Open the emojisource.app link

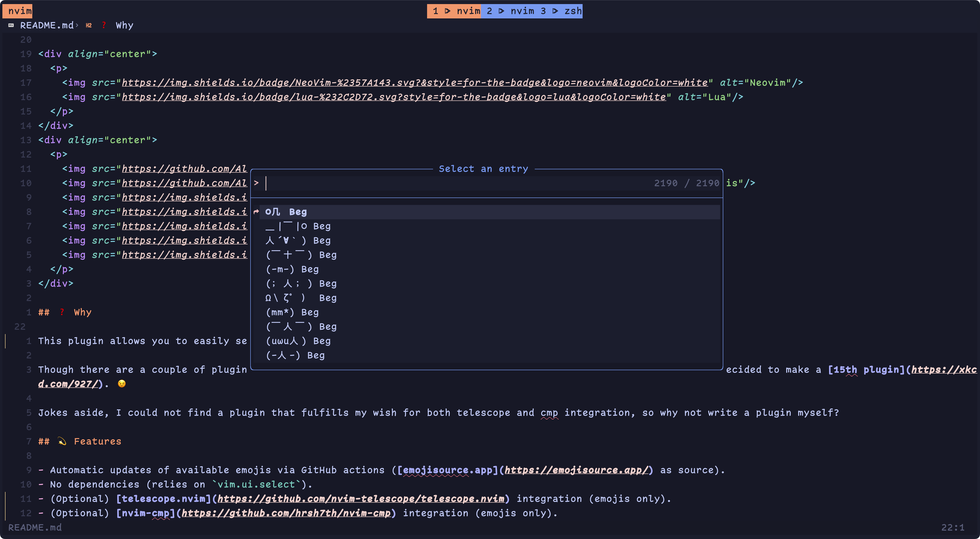[576, 470]
